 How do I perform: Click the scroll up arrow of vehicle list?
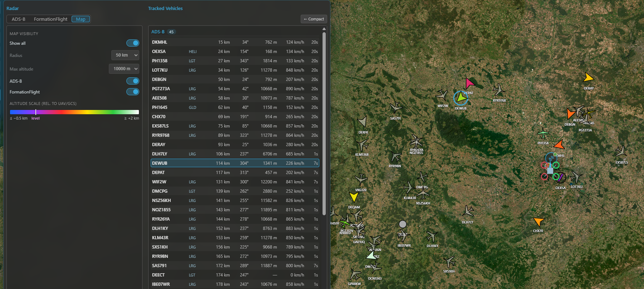click(x=324, y=29)
